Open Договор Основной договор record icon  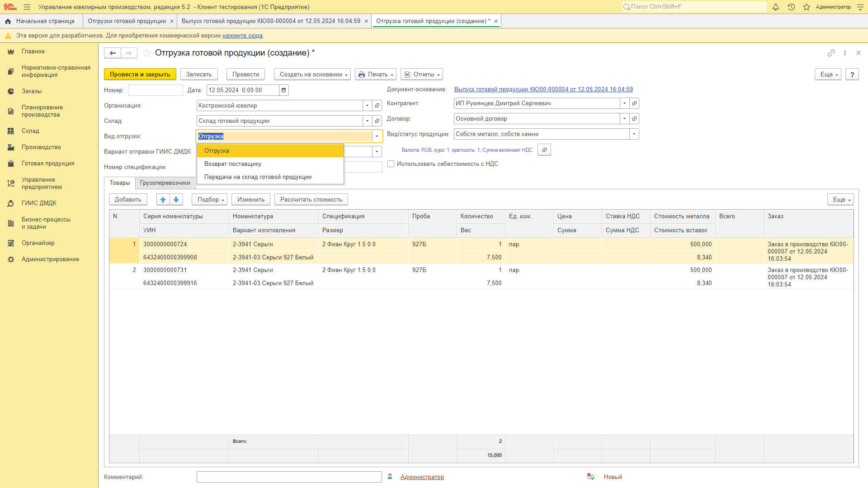(x=634, y=119)
